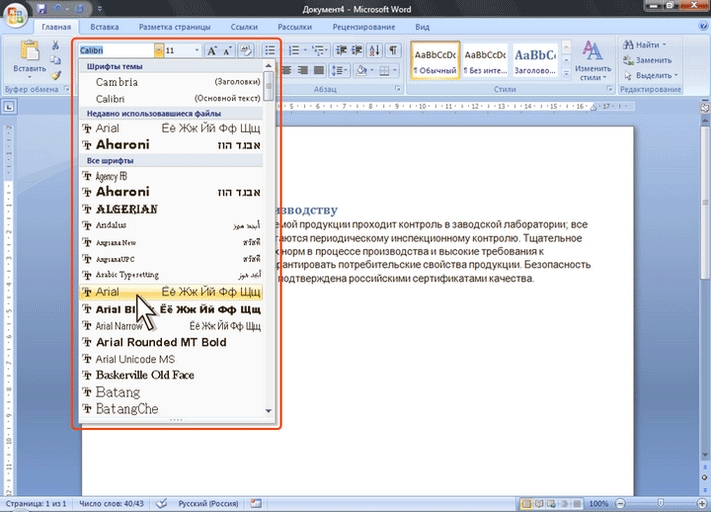Click the Grow Font large A icon
711x512 pixels.
coord(211,50)
